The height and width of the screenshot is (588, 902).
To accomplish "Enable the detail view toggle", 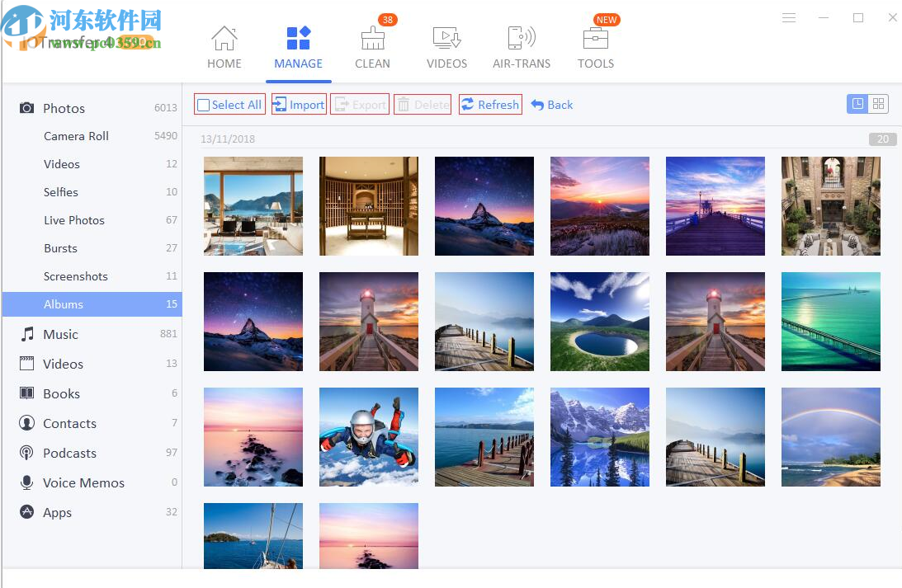I will point(857,103).
